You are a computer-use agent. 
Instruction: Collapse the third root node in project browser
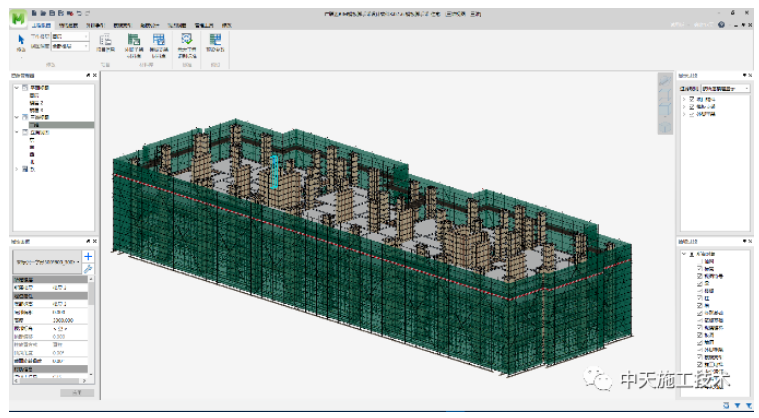(16, 132)
